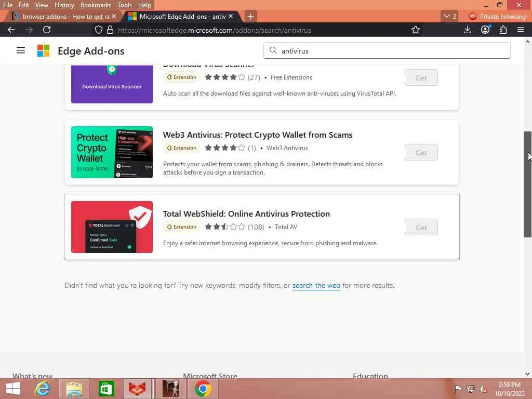Open the tracking protection shield icon
Screen dimensions: 532x399
point(98,30)
